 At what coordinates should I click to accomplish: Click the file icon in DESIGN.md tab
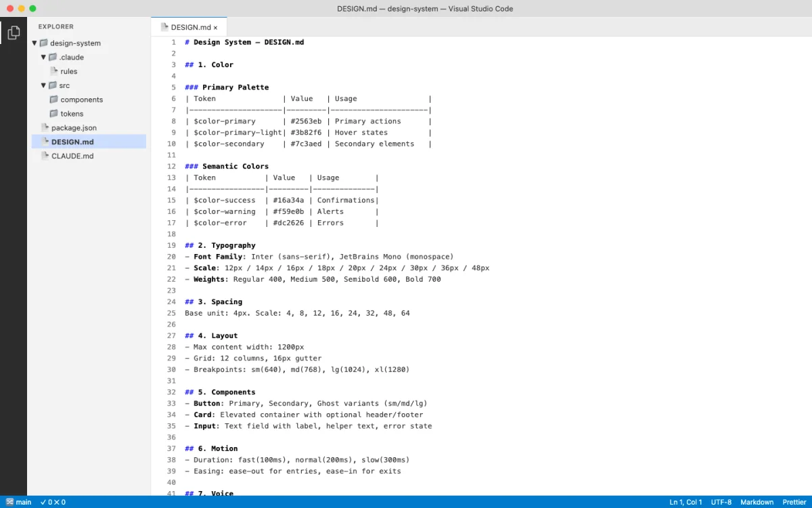(164, 27)
